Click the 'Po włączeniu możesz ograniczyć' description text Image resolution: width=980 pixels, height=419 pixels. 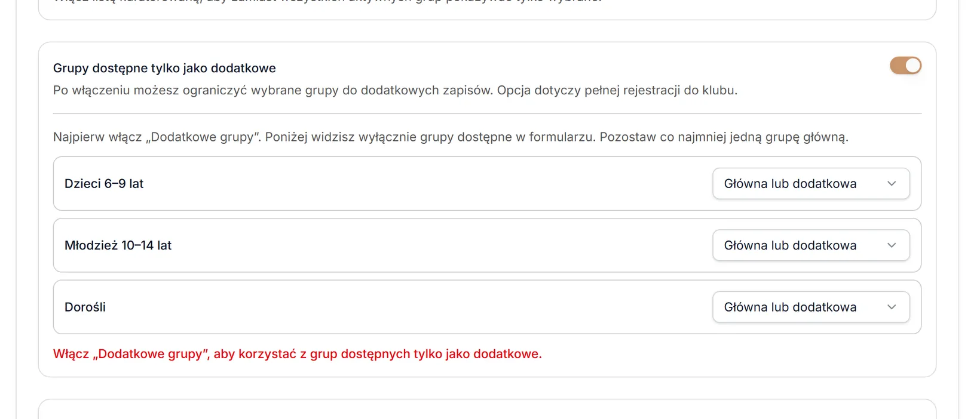395,90
